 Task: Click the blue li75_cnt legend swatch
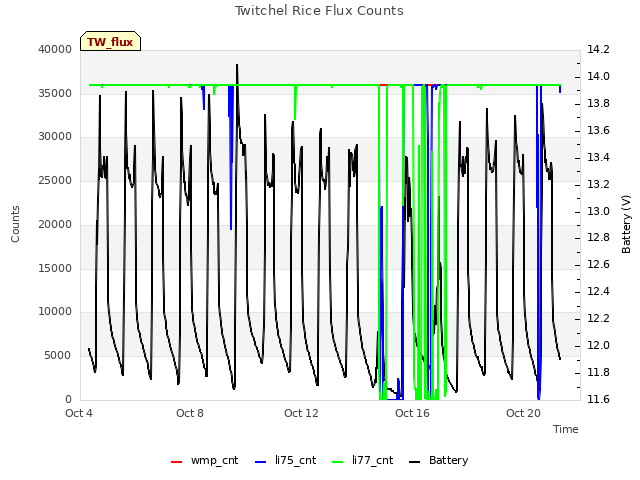(x=260, y=462)
